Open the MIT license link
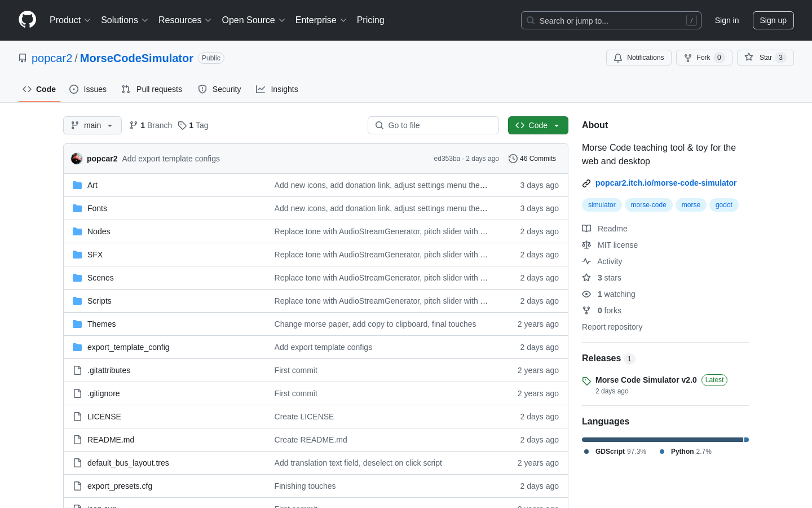 610,245
